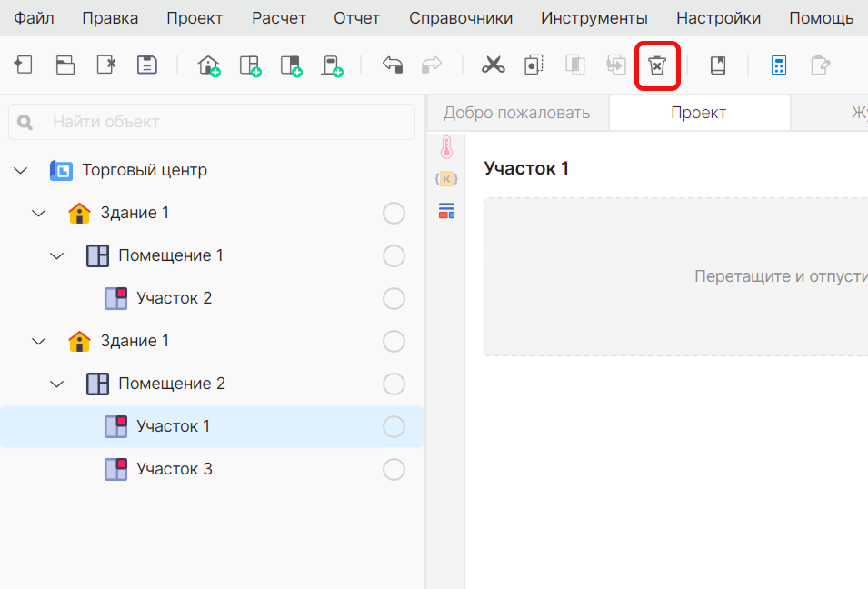
Task: Add a zone with the dark-corner layout plus icon
Action: pyautogui.click(x=291, y=65)
